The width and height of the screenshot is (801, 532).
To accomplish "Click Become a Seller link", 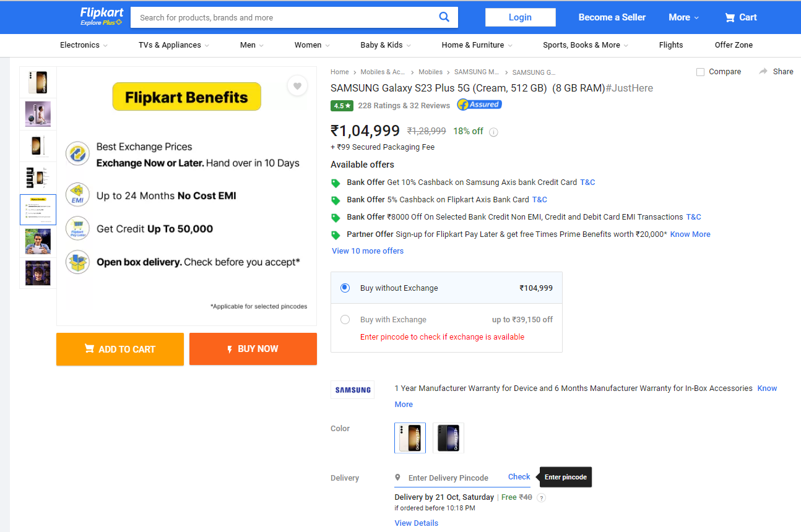I will click(612, 17).
